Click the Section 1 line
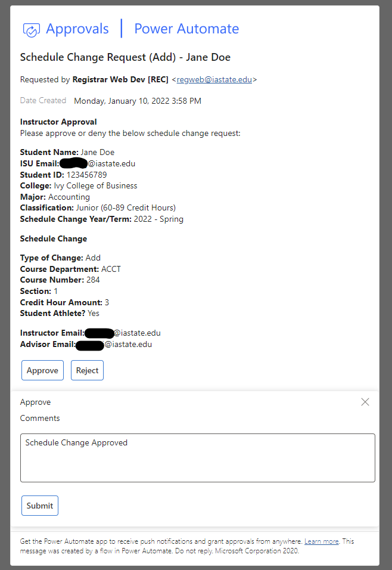Image resolution: width=392 pixels, height=570 pixels. point(39,291)
